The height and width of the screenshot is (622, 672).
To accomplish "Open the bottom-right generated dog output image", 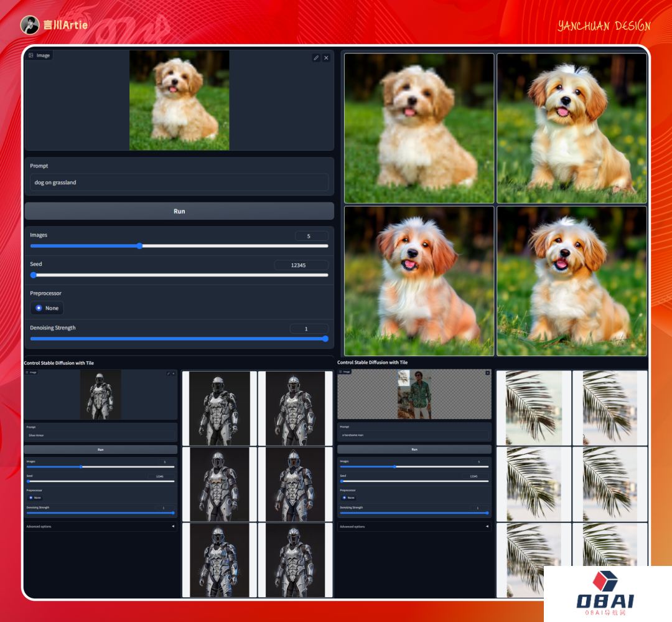I will pos(572,281).
